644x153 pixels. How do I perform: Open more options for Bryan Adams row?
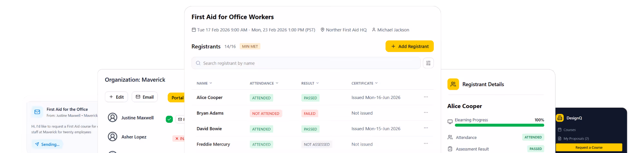click(x=426, y=113)
